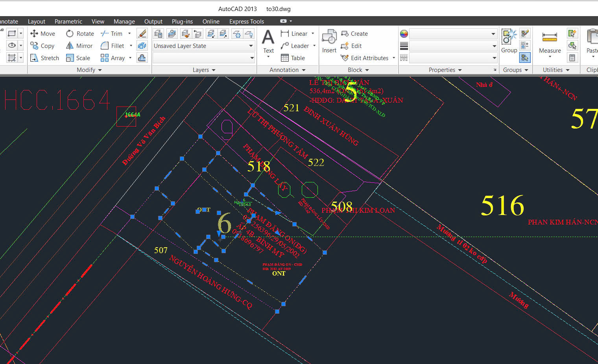Activate the Rotate tool
The height and width of the screenshot is (364, 598).
click(x=80, y=34)
